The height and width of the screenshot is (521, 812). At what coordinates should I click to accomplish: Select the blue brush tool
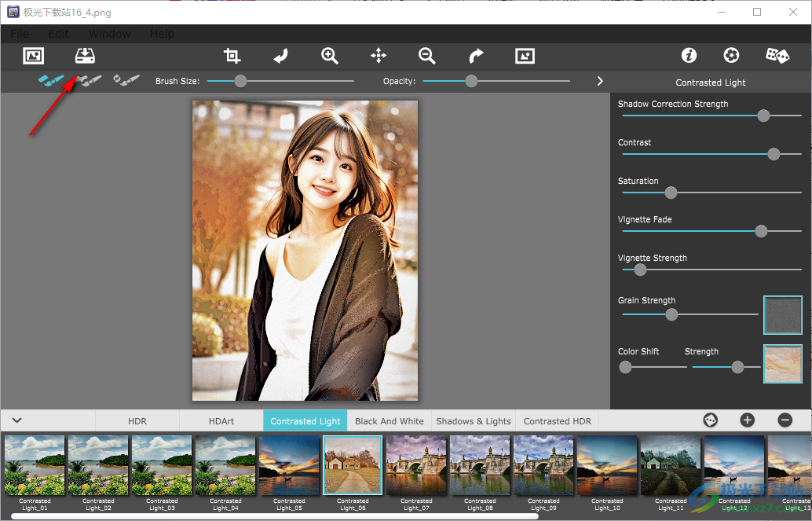[x=51, y=80]
